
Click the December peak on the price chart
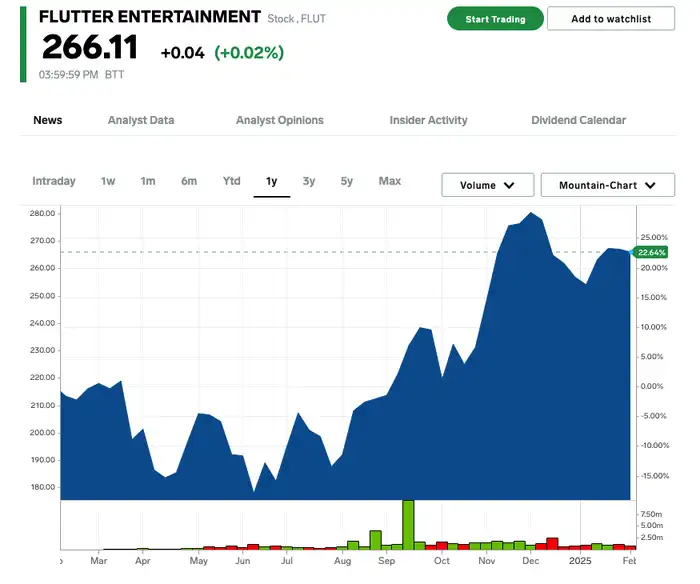point(530,213)
